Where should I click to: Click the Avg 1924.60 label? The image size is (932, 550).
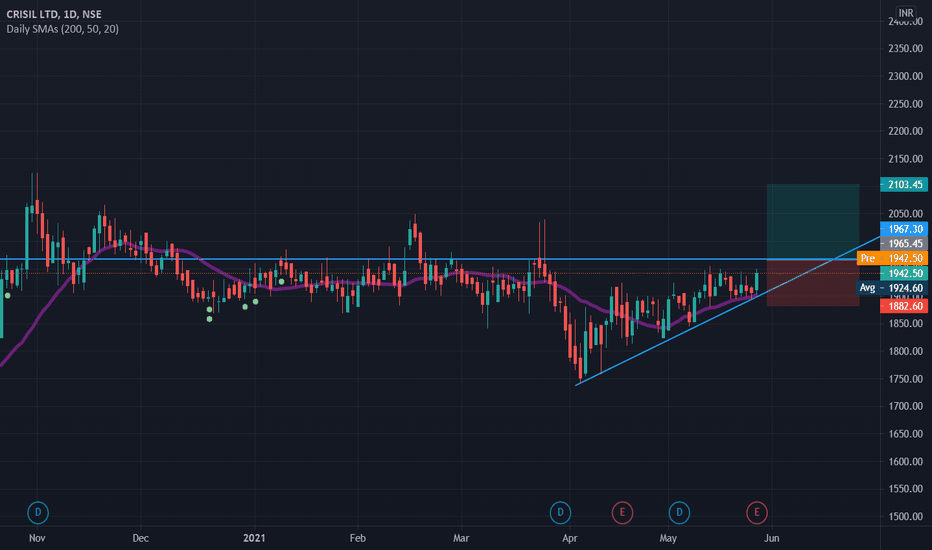point(892,288)
